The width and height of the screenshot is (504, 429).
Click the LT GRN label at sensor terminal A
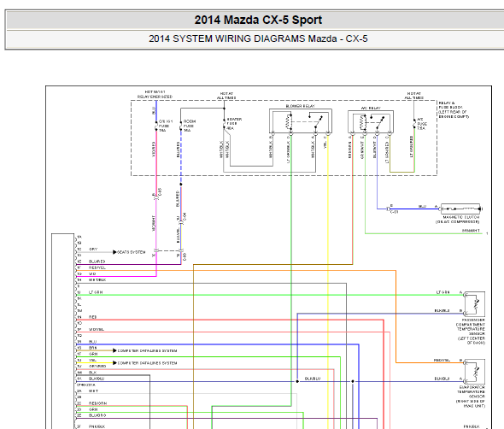pos(443,292)
